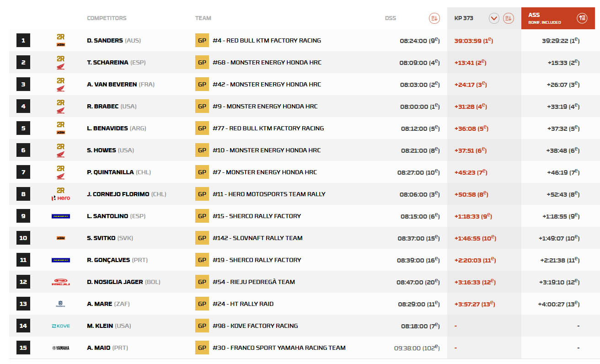This screenshot has height=364, width=600.
Task: Click GP badge for Franco Sport Yamaha #30
Action: click(x=202, y=348)
